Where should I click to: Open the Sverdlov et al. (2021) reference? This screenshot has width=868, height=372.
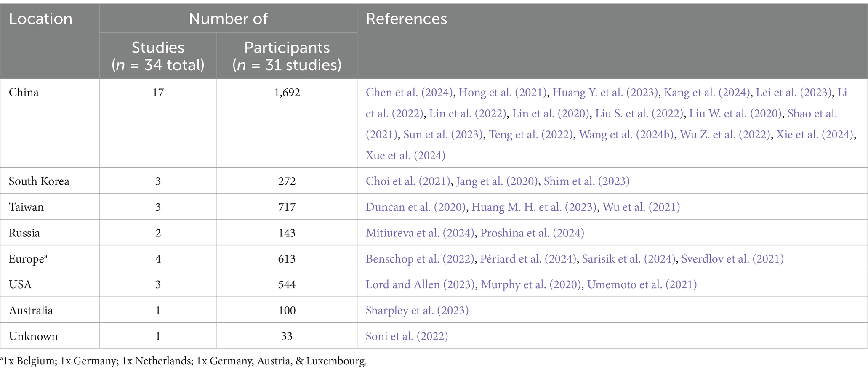point(732,259)
